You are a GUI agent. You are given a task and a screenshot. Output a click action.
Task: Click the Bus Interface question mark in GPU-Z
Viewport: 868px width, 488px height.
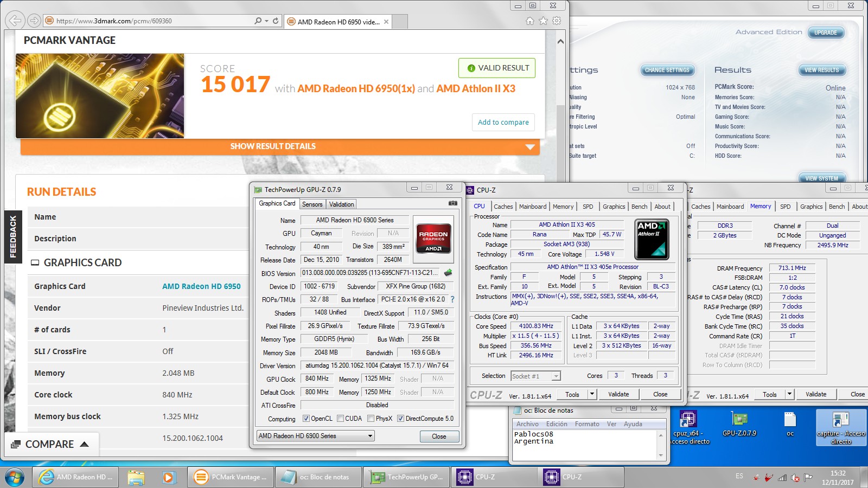click(452, 299)
